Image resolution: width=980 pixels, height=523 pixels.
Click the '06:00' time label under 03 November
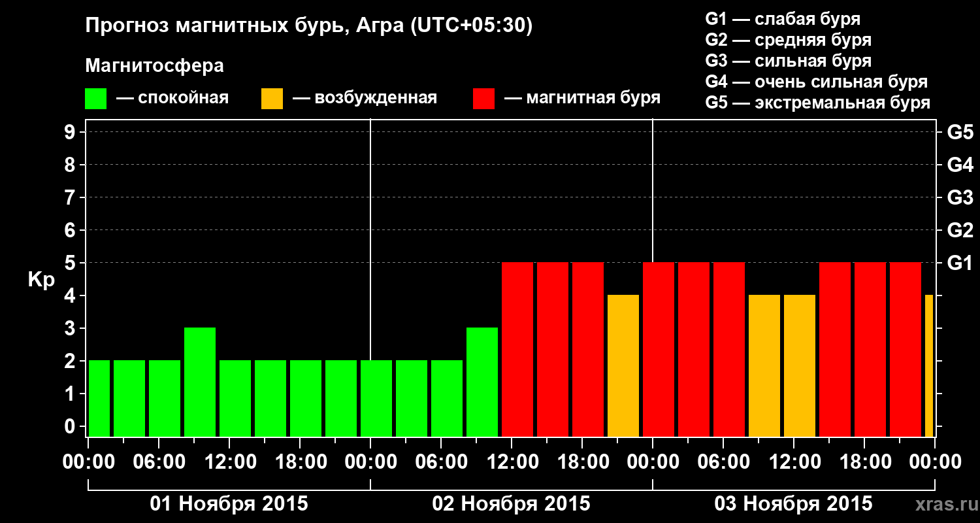(x=723, y=462)
